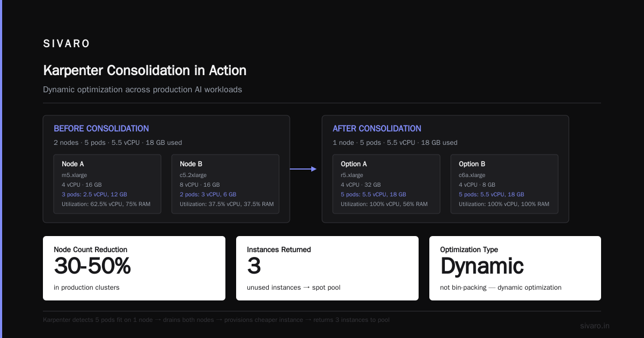The height and width of the screenshot is (338, 644).
Task: Open the Instances Returned stat card
Action: 327,268
